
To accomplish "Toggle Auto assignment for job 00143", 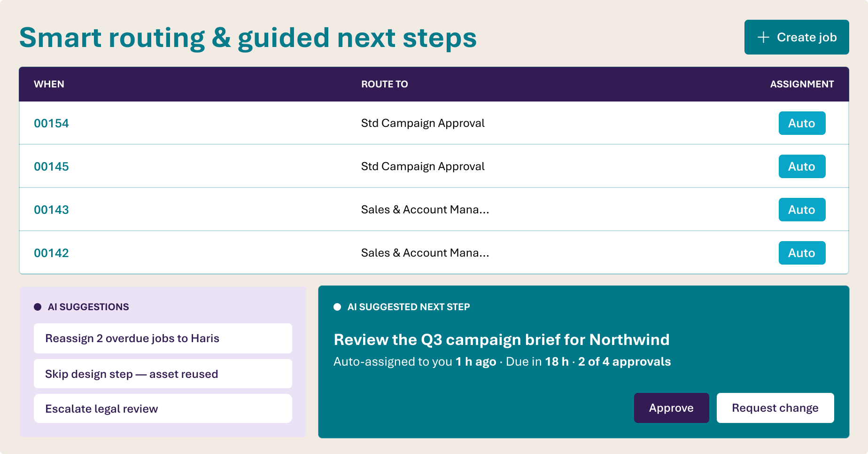I will 802,210.
